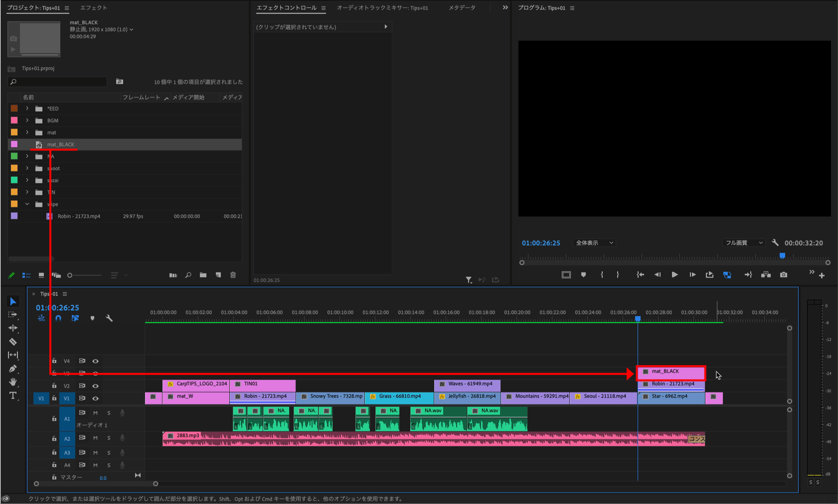Image resolution: width=838 pixels, height=504 pixels.
Task: Select the Ripple Edit tool
Action: pos(13,328)
